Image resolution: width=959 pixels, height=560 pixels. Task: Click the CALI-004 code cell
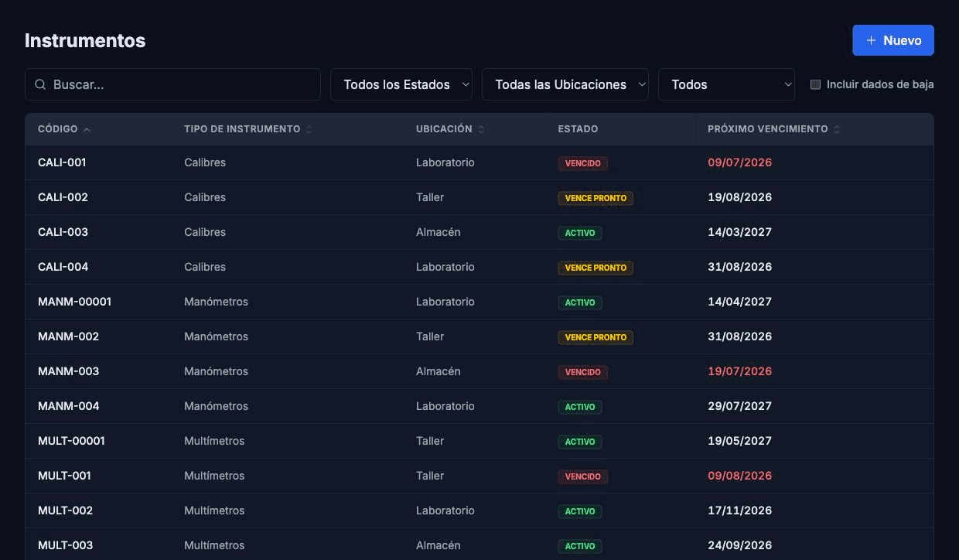click(x=63, y=267)
